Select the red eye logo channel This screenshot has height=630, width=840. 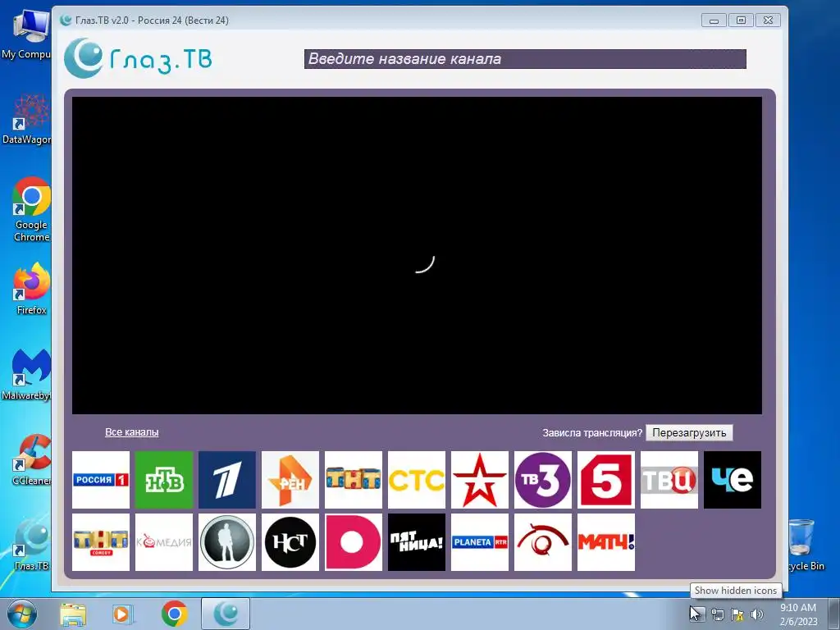[x=543, y=542]
